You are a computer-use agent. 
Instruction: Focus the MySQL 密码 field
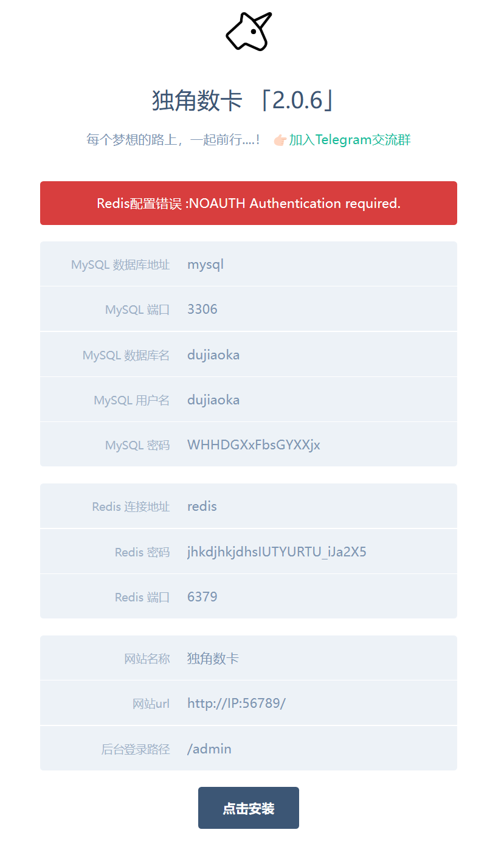pyautogui.click(x=316, y=445)
